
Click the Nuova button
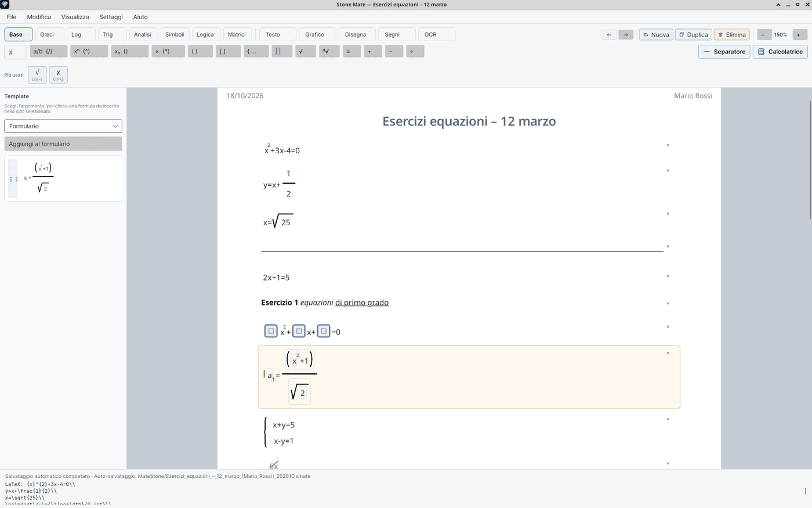pos(656,35)
